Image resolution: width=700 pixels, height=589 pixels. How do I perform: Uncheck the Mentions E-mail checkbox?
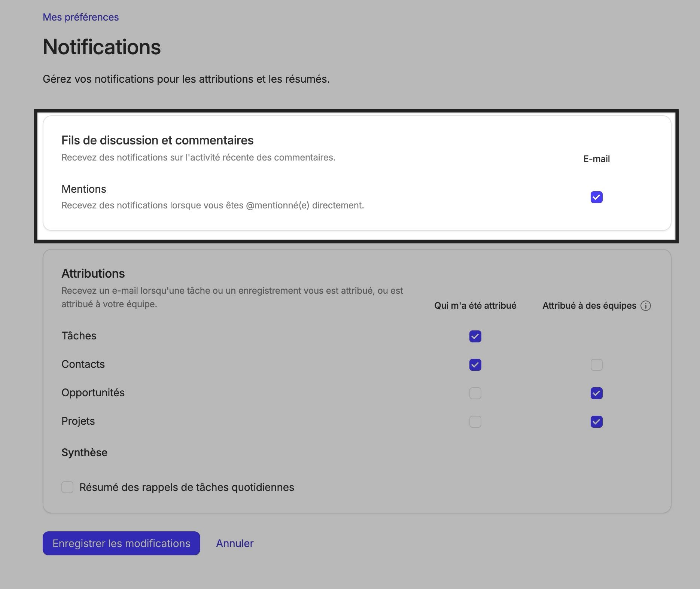[596, 197]
